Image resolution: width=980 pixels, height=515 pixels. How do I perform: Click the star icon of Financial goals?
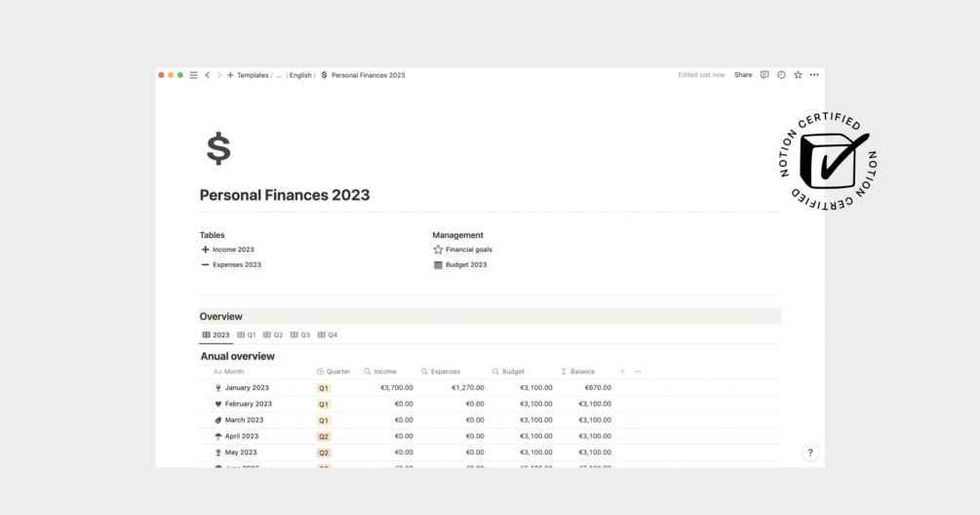(438, 250)
